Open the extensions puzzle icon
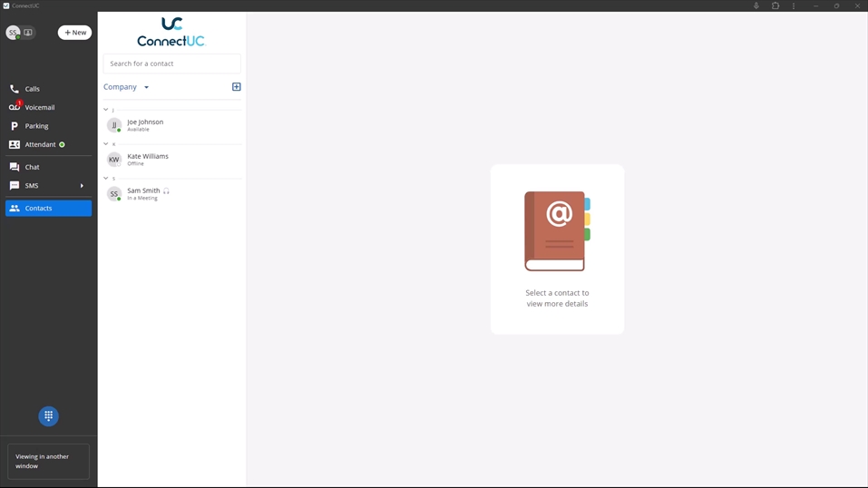The width and height of the screenshot is (868, 488). pyautogui.click(x=775, y=6)
